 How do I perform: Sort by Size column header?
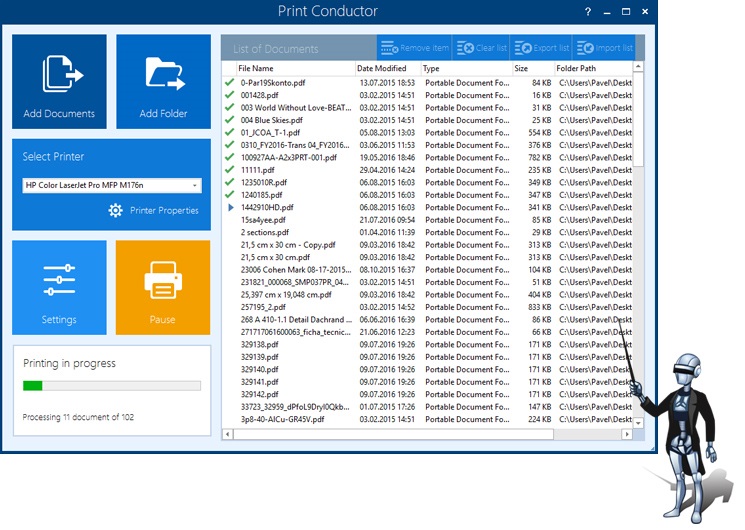pos(533,68)
